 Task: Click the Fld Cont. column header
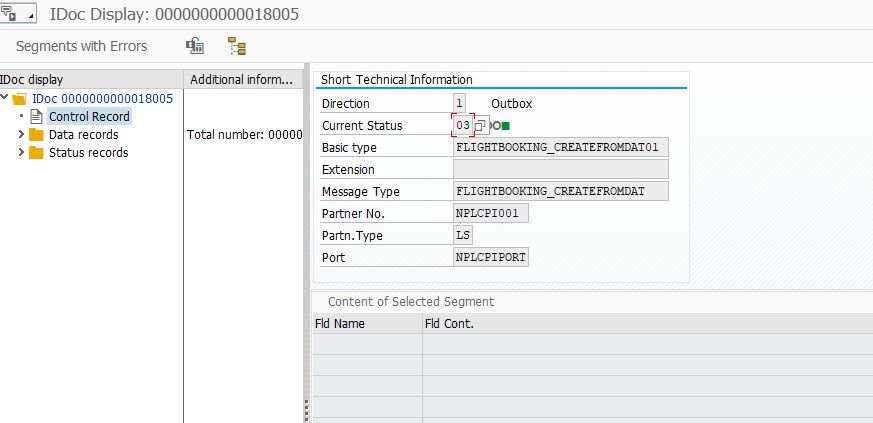[x=648, y=323]
